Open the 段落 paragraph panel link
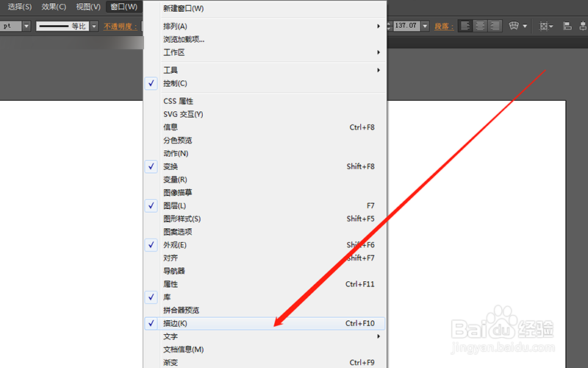 click(444, 26)
